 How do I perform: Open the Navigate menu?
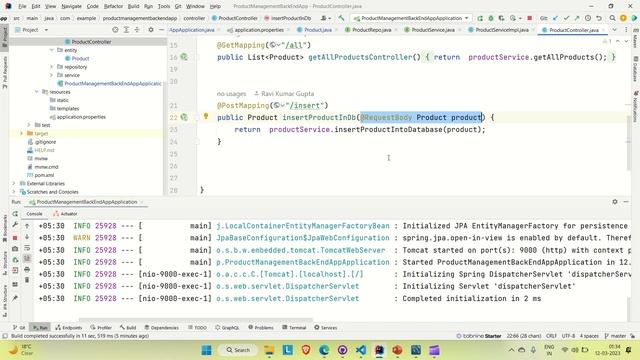tap(71, 6)
